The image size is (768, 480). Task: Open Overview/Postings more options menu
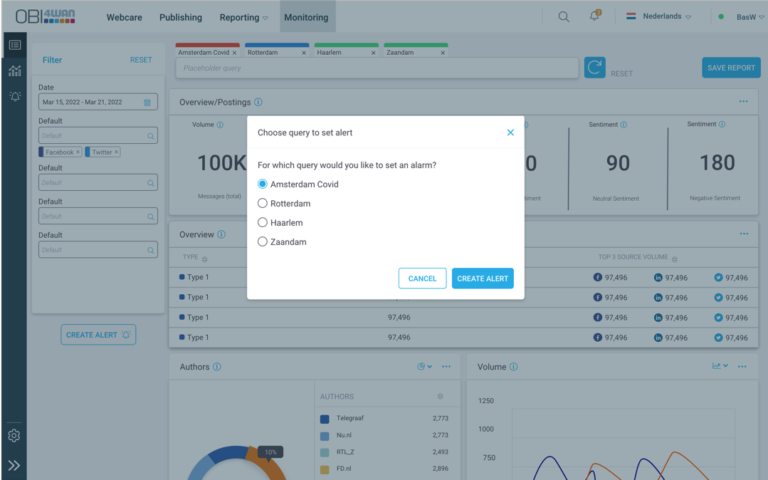point(744,101)
